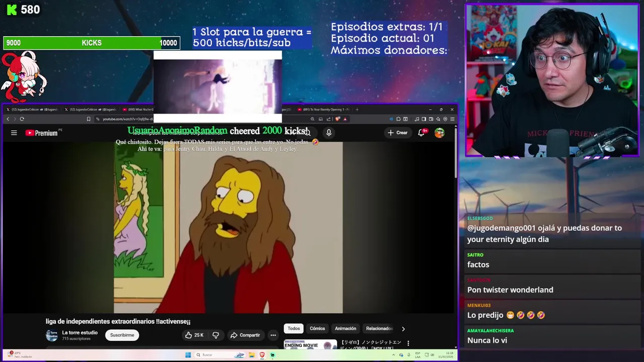Screen dimensions: 644x362
Task: Open more actions three-dot menu under video
Action: click(x=273, y=335)
